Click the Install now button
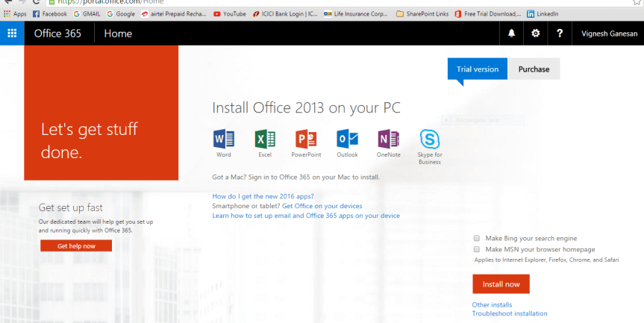The width and height of the screenshot is (644, 323). [501, 284]
